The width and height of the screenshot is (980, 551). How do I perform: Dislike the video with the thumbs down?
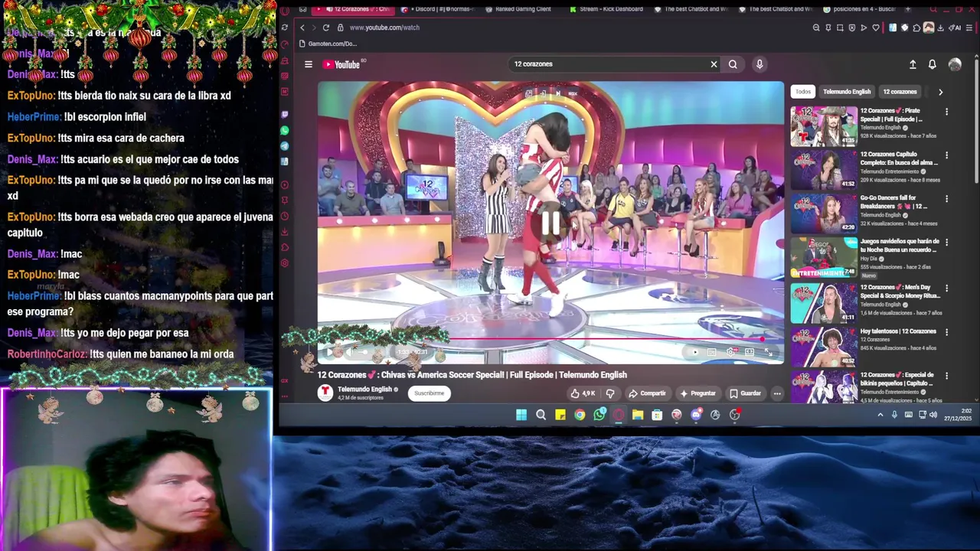[610, 393]
